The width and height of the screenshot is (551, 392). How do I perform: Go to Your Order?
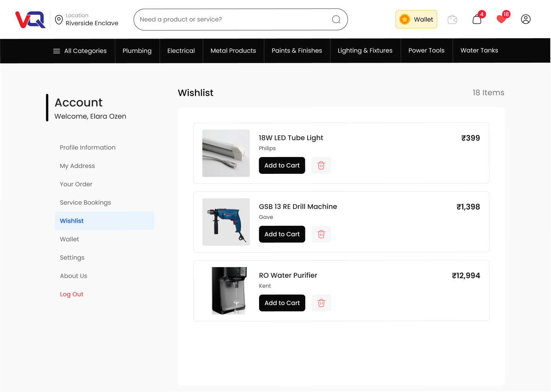[x=76, y=184]
